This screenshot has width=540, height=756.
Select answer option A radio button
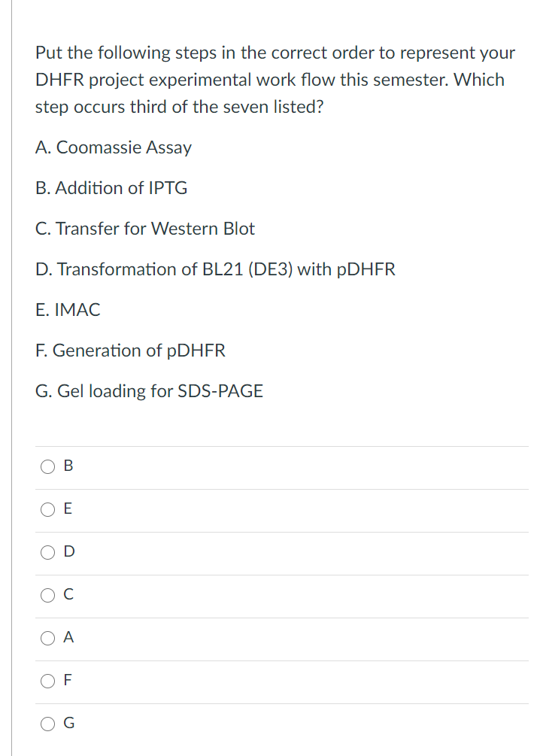47,638
